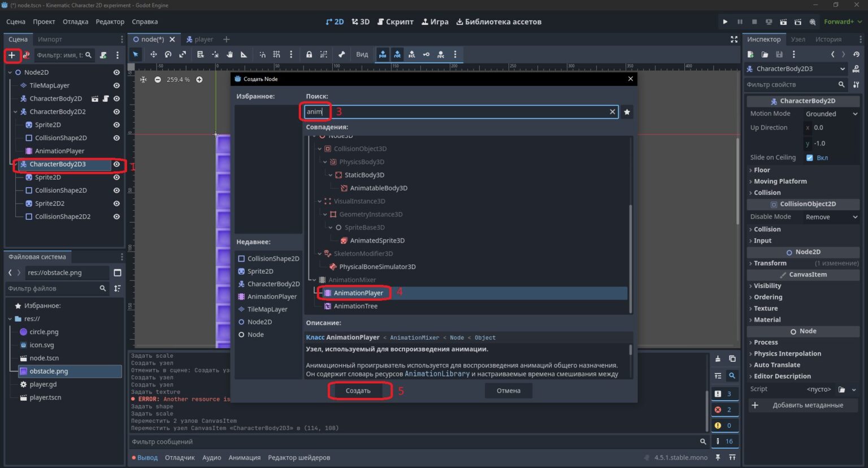868x468 pixels.
Task: Click the save resource icon in Inspector
Action: click(779, 54)
